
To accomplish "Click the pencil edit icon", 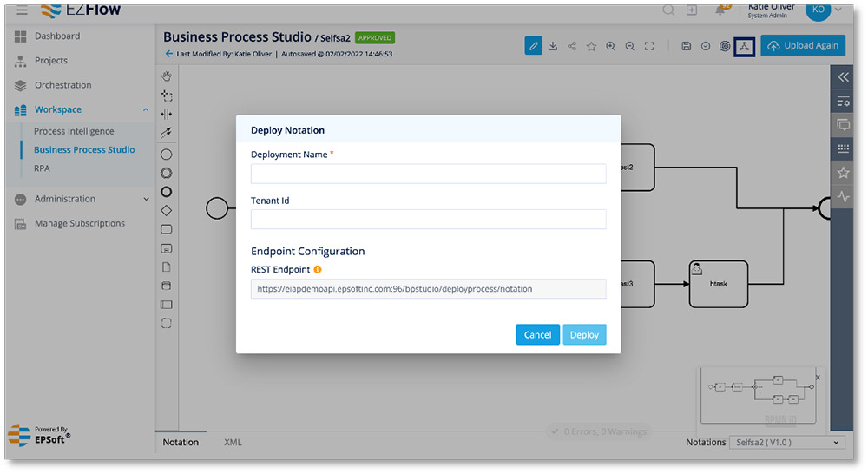I will 533,46.
